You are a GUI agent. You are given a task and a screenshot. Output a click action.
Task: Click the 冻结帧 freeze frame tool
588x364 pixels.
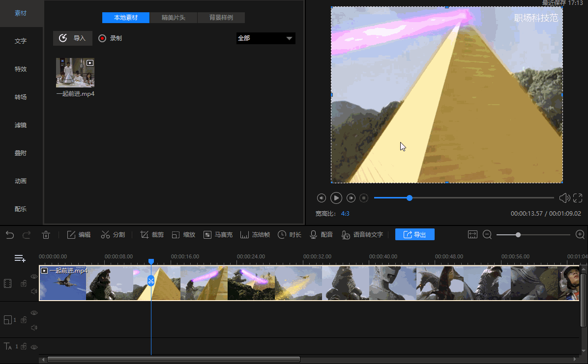point(255,235)
